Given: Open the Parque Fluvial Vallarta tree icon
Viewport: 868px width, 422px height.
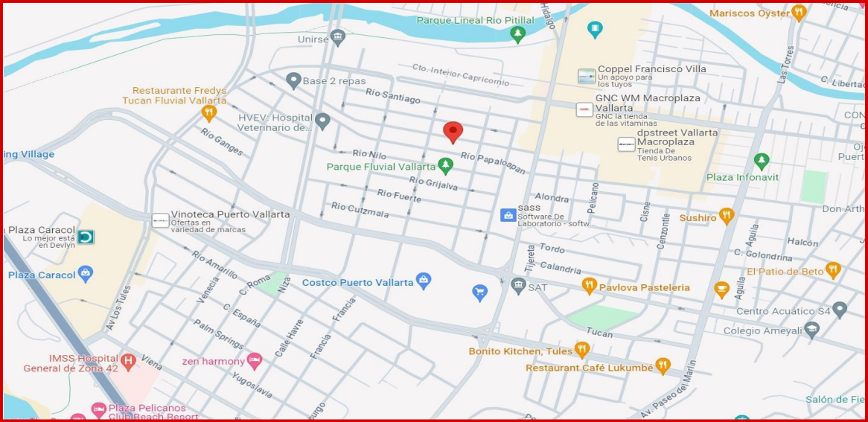Looking at the screenshot, I should tap(445, 165).
